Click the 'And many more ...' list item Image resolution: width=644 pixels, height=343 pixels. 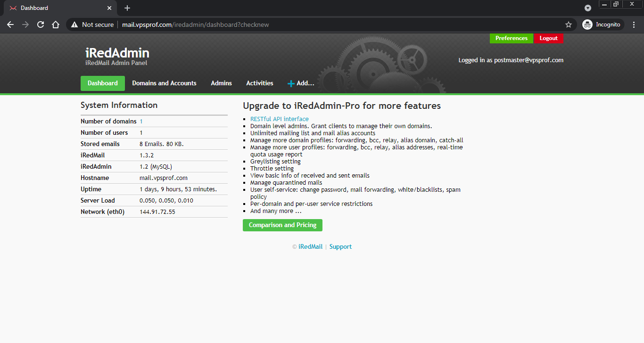[x=276, y=211]
